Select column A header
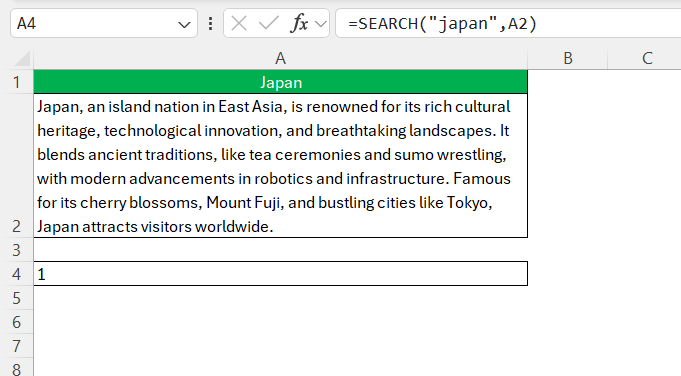The height and width of the screenshot is (376, 681). pos(281,58)
